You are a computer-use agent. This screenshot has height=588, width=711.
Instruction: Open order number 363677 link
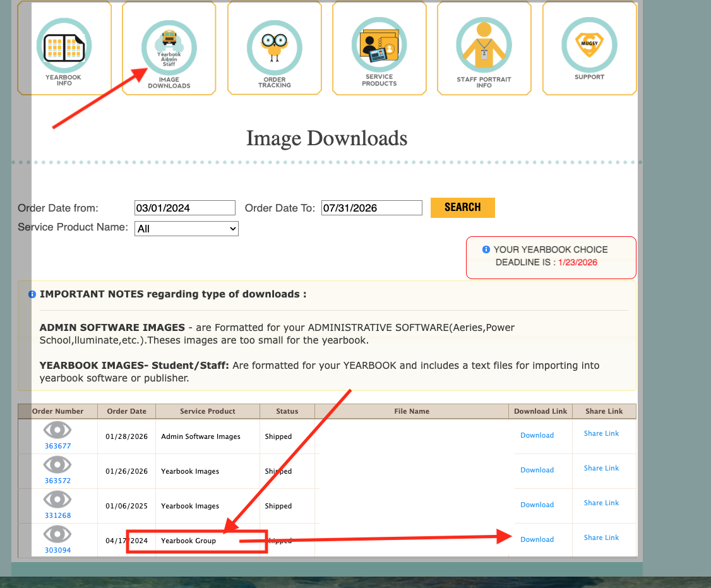[x=57, y=446]
